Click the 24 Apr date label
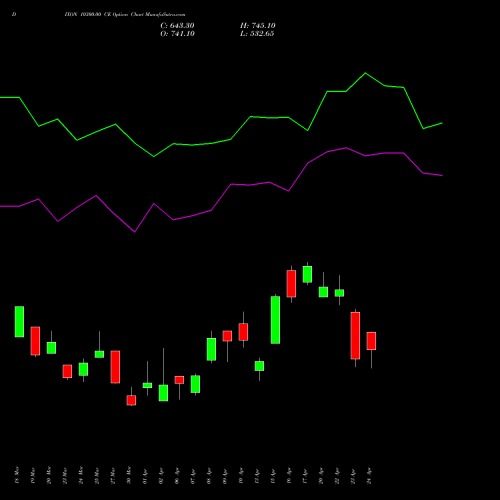This screenshot has width=500, height=500. [x=369, y=476]
